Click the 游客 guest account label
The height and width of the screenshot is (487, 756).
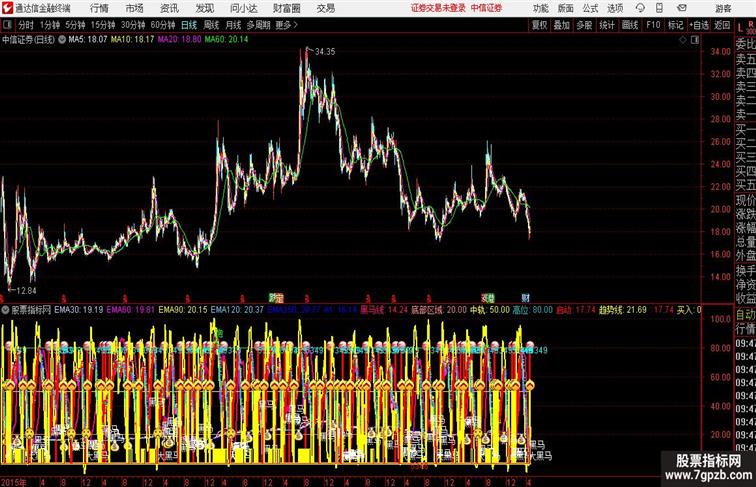(723, 8)
